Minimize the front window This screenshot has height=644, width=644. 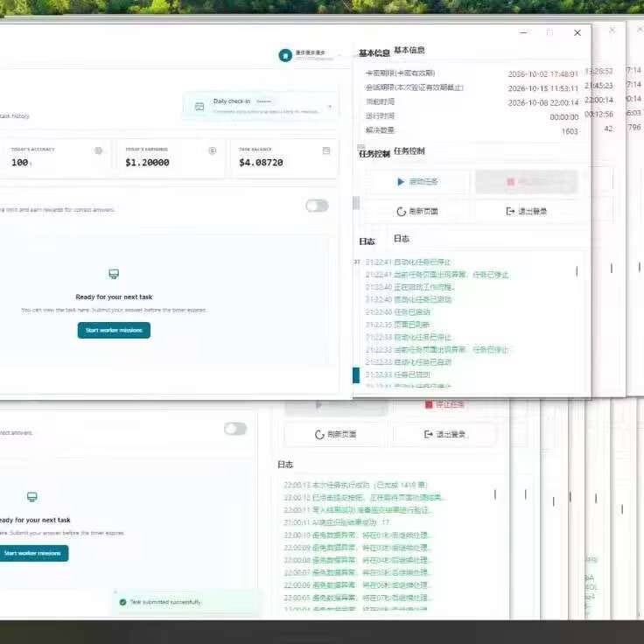(523, 32)
